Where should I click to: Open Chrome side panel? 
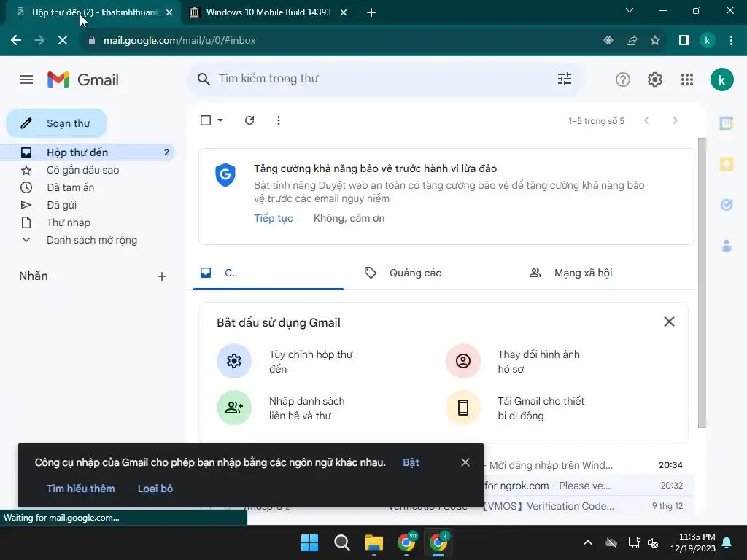(684, 41)
